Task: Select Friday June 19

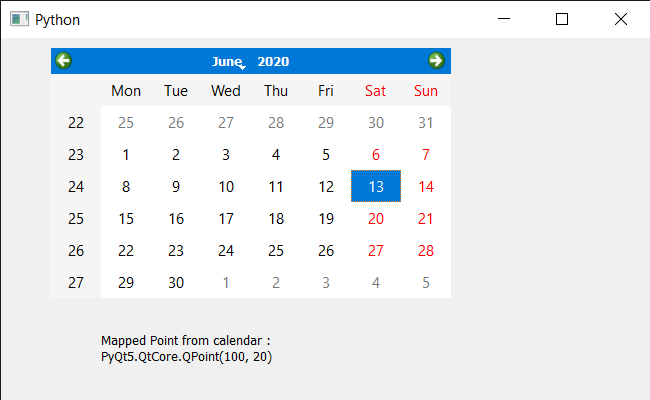Action: coord(326,218)
